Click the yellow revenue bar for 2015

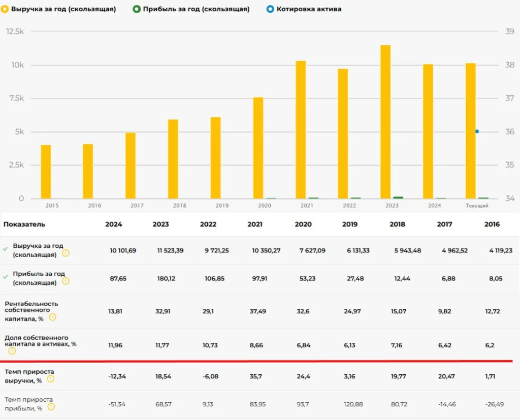click(46, 172)
